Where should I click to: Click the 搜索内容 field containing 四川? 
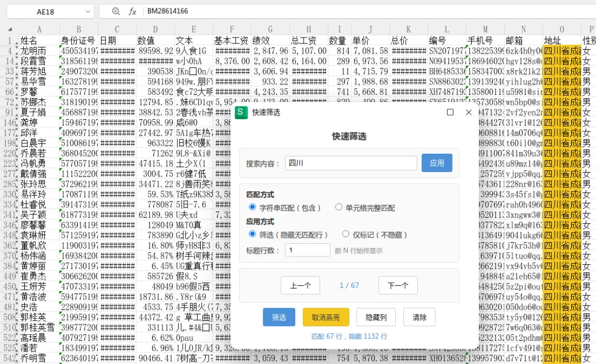[x=351, y=163]
